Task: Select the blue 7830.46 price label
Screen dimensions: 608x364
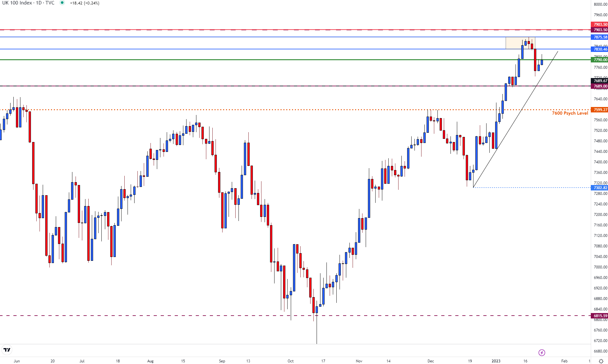Action: (x=599, y=49)
